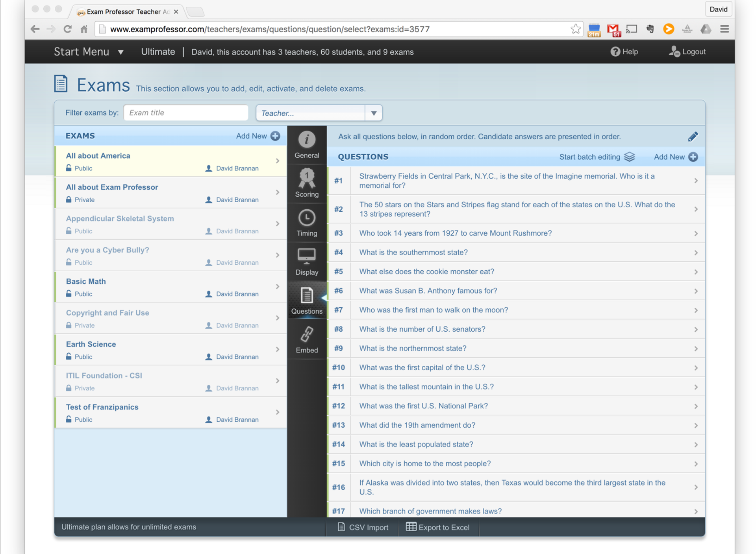Switch to the Questions tab
756x554 pixels.
[x=306, y=301]
